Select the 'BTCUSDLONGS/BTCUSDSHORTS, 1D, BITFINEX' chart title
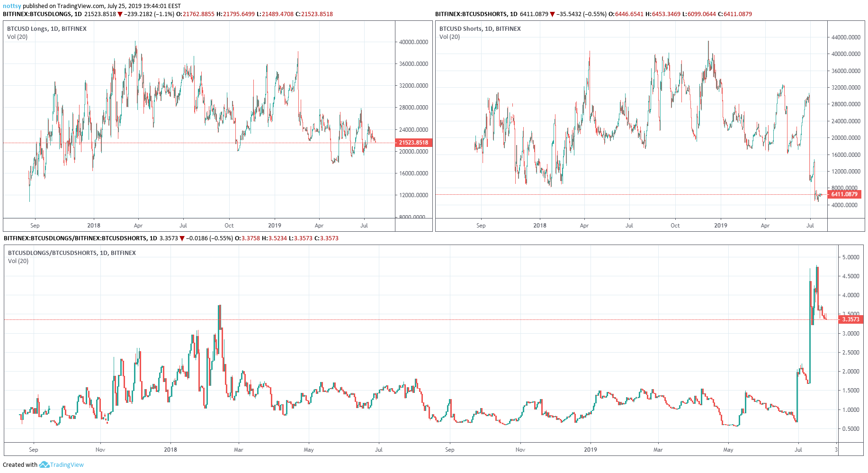The image size is (868, 473). 72,253
